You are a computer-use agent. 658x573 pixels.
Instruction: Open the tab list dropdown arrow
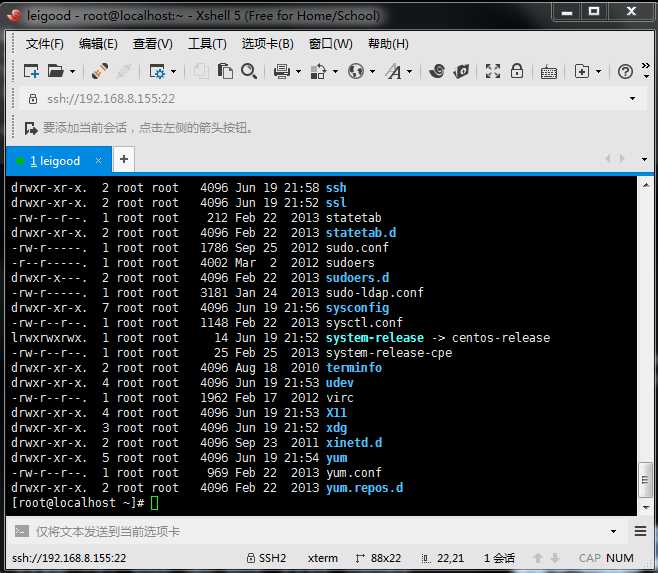pyautogui.click(x=644, y=160)
